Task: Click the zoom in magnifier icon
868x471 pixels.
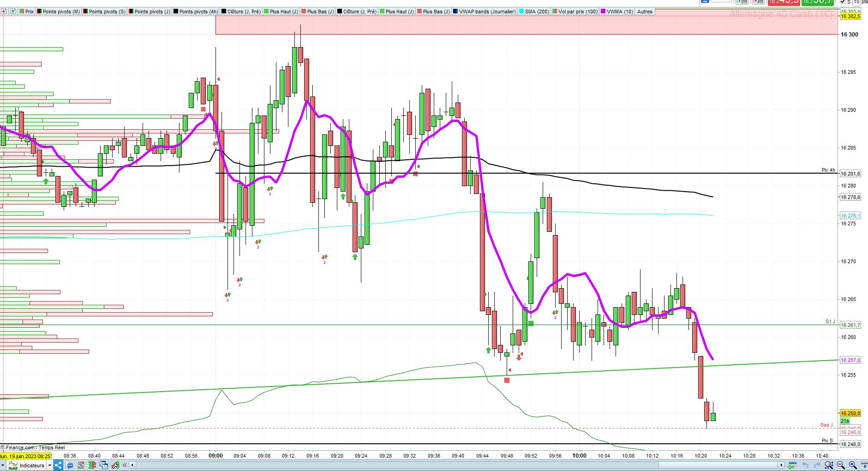Action: (x=853, y=465)
